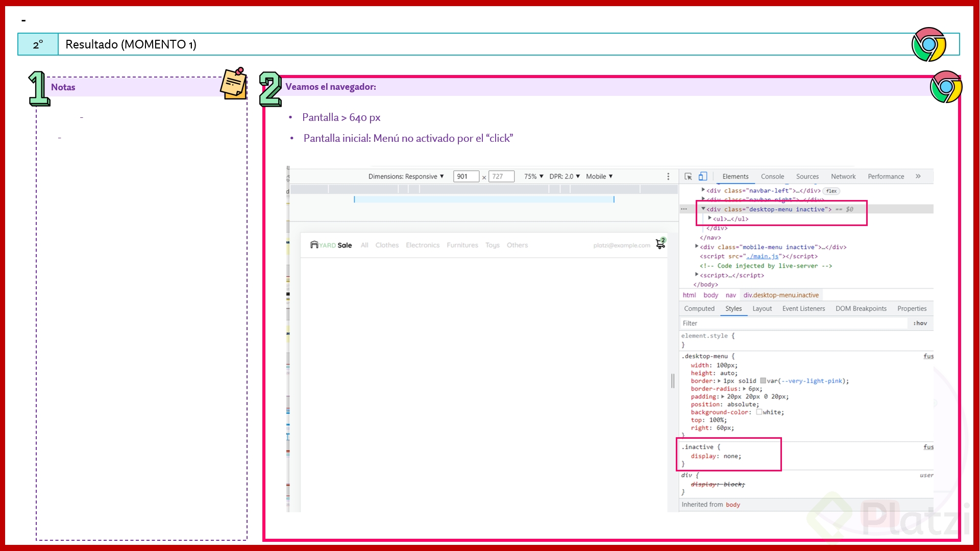
Task: Expand the padding property arrow
Action: (x=723, y=396)
